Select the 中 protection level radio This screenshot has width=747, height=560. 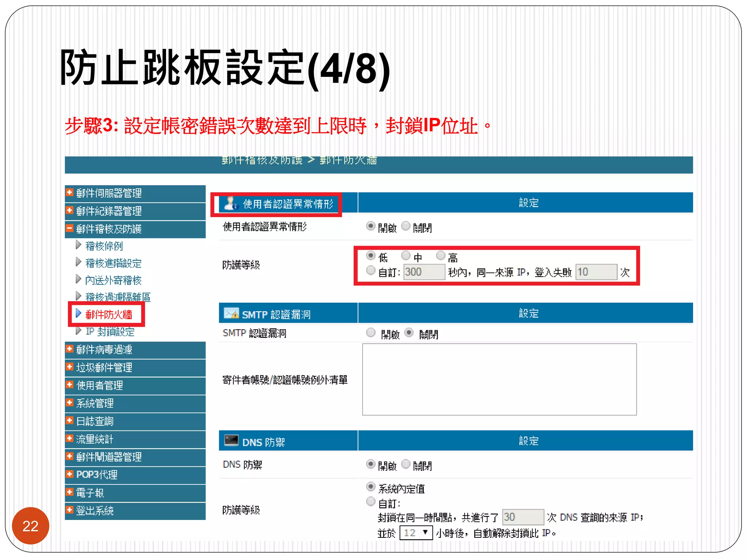(406, 256)
